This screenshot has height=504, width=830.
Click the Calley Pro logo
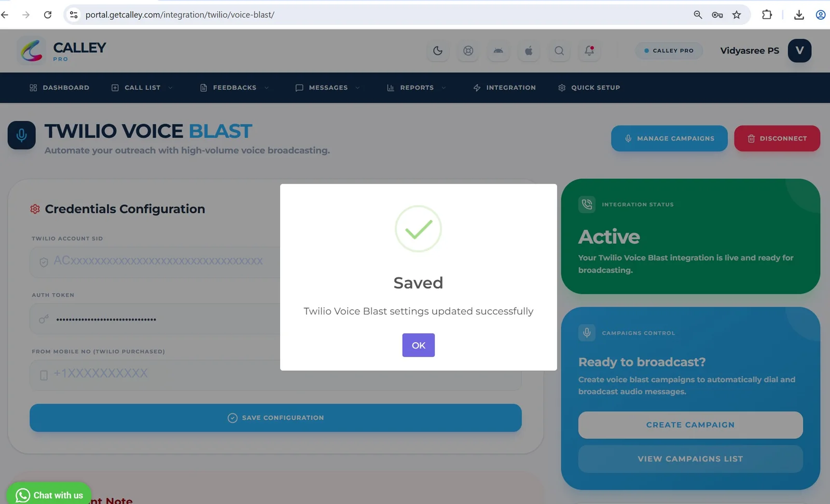[62, 51]
